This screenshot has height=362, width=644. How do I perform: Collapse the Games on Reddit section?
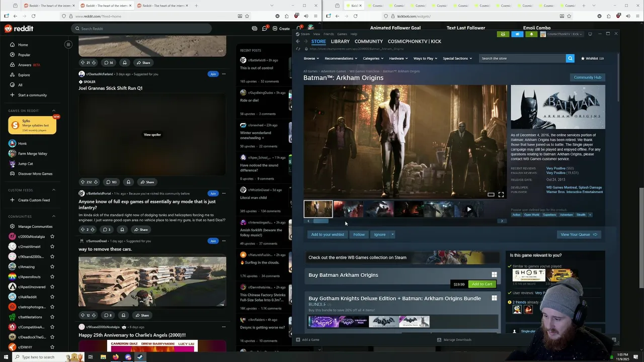point(54,111)
